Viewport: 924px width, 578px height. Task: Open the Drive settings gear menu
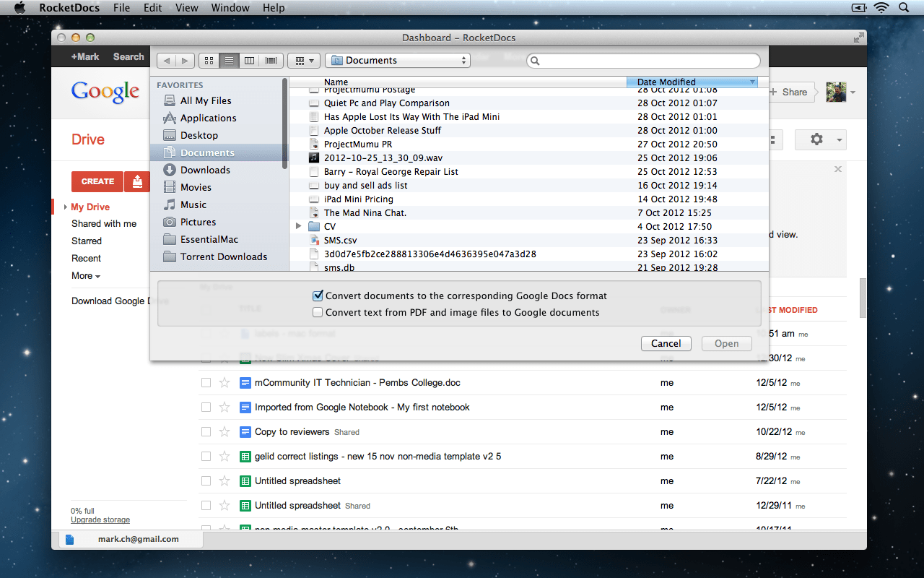point(820,139)
